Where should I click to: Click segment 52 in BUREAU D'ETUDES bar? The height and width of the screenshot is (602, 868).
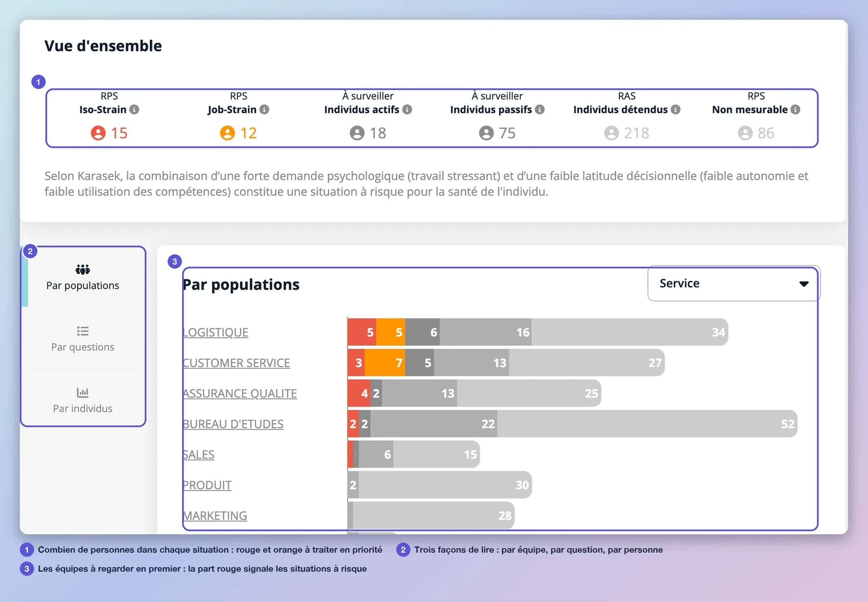[x=647, y=424]
